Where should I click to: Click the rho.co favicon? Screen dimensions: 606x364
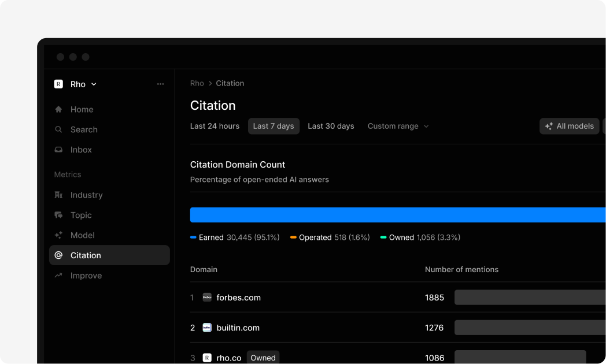tap(207, 358)
